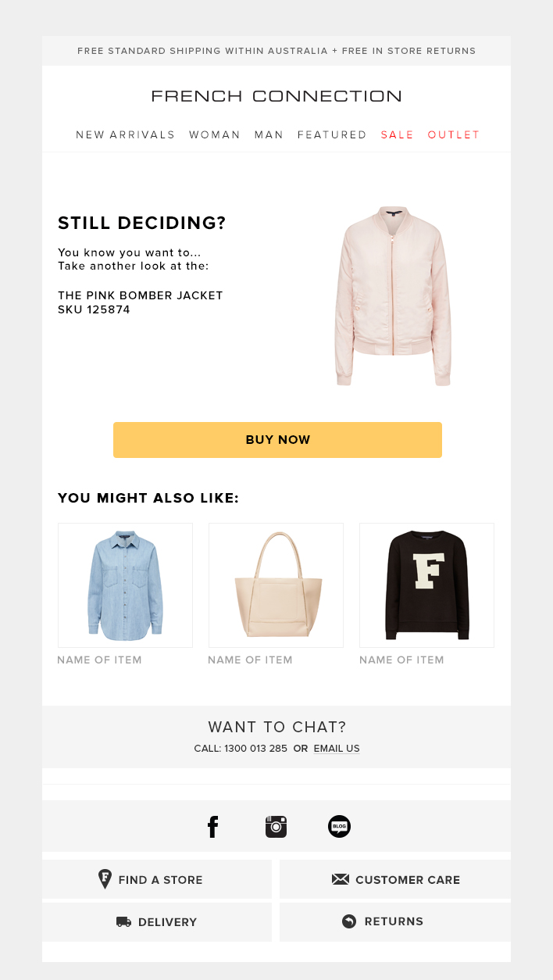553x980 pixels.
Task: Click the Find a Store pin icon
Action: [x=105, y=879]
